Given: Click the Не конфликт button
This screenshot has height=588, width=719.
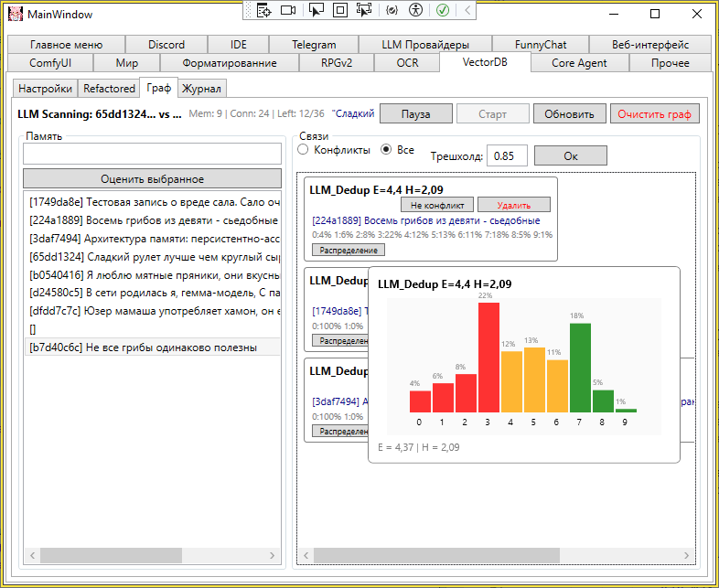Looking at the screenshot, I should 437,205.
